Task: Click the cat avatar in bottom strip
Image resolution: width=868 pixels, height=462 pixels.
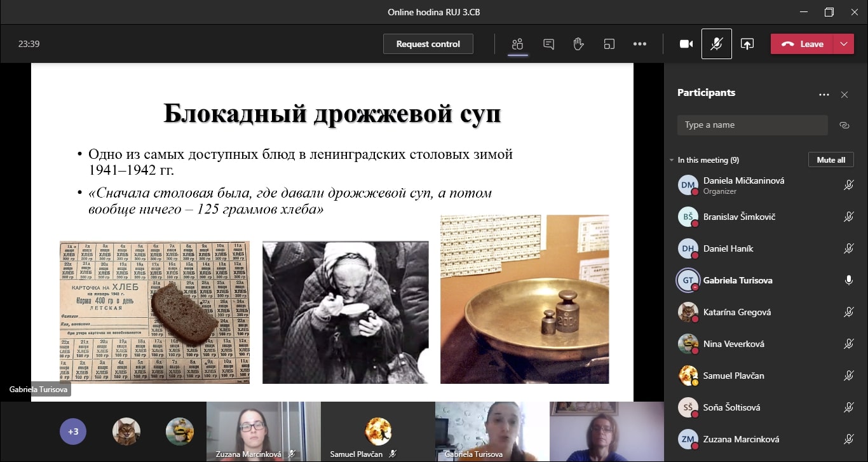Action: (x=126, y=431)
